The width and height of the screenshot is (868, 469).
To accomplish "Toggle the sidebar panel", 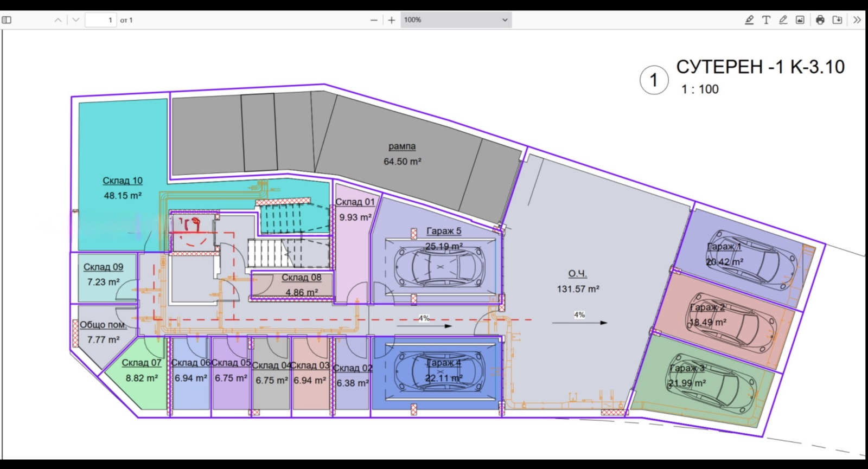I will [x=7, y=20].
